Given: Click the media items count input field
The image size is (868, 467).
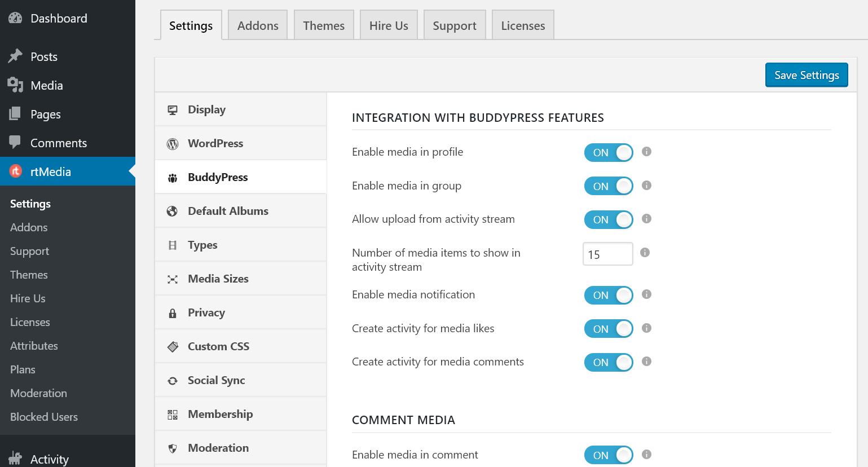Looking at the screenshot, I should click(x=607, y=254).
